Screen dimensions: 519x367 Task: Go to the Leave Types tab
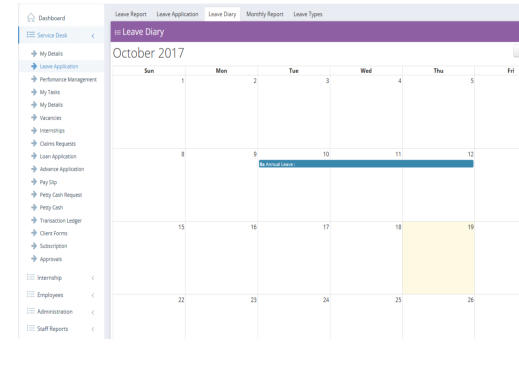[308, 14]
